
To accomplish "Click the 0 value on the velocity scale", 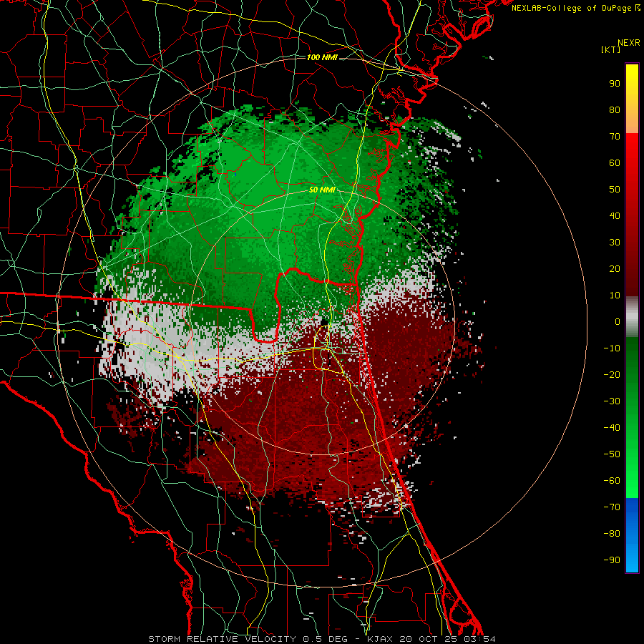I will pos(618,322).
